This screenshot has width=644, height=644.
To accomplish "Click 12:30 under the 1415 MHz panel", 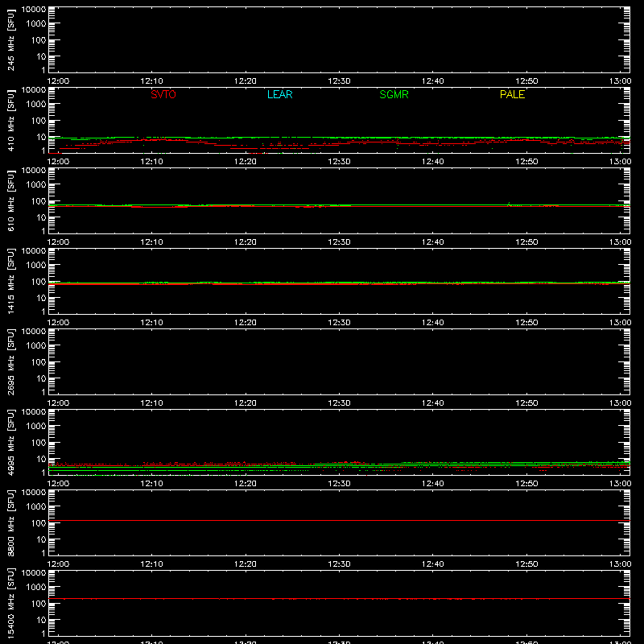I will [x=339, y=323].
